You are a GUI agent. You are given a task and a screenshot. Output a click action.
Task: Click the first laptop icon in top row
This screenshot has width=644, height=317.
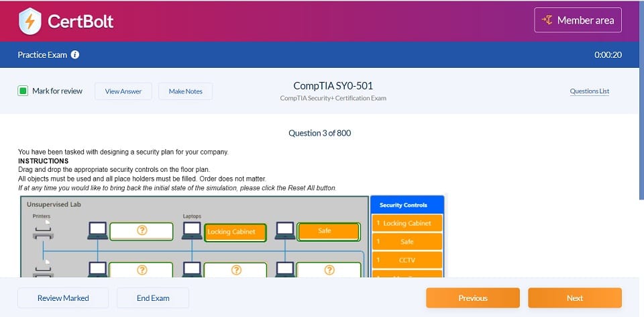pos(98,231)
